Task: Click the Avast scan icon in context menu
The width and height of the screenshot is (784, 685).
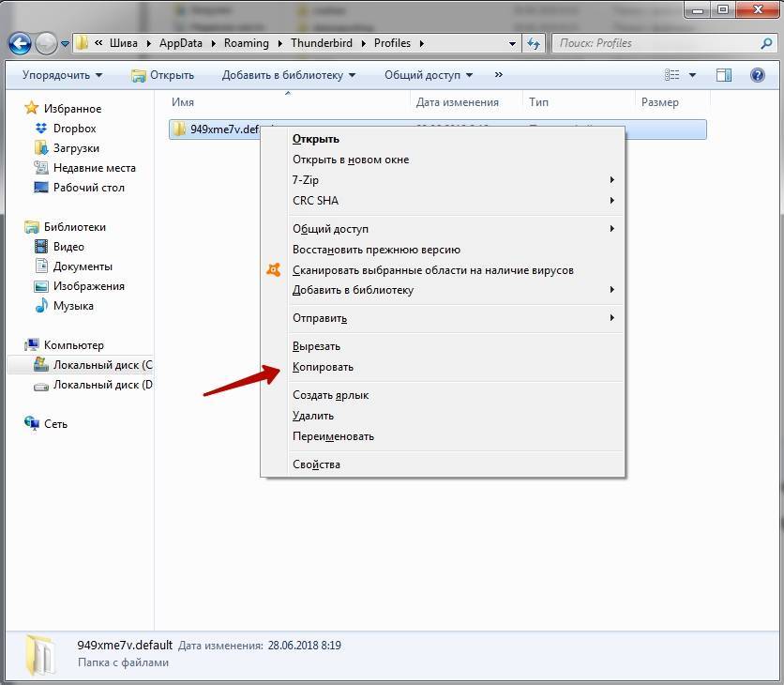Action: click(x=273, y=270)
